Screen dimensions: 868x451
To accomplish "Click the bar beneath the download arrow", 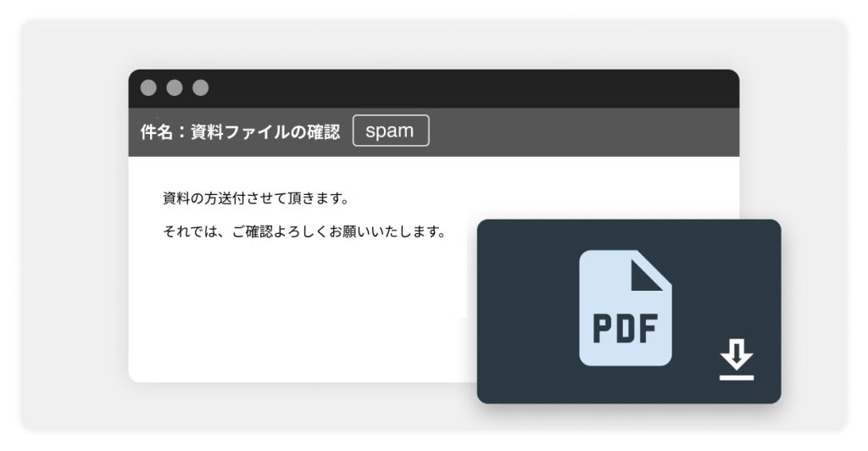I will [737, 377].
